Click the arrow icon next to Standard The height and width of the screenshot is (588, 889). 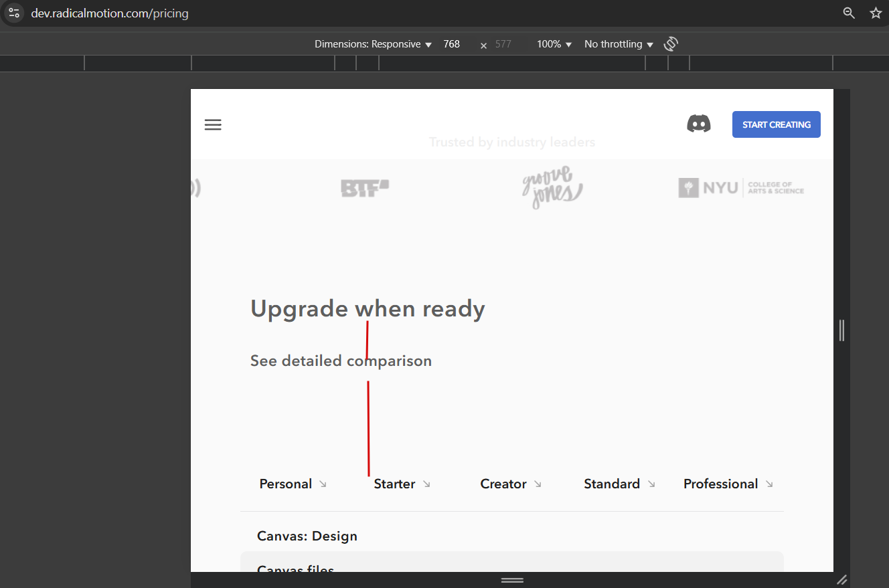[651, 484]
